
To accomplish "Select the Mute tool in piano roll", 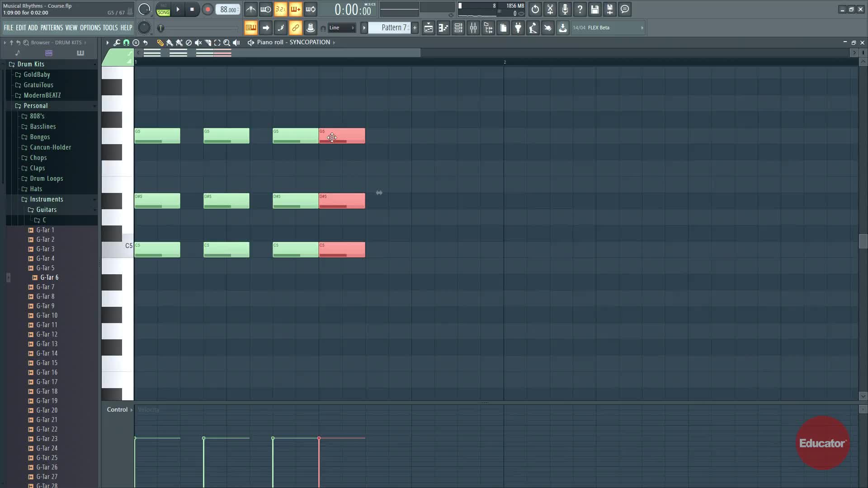I will tap(198, 42).
